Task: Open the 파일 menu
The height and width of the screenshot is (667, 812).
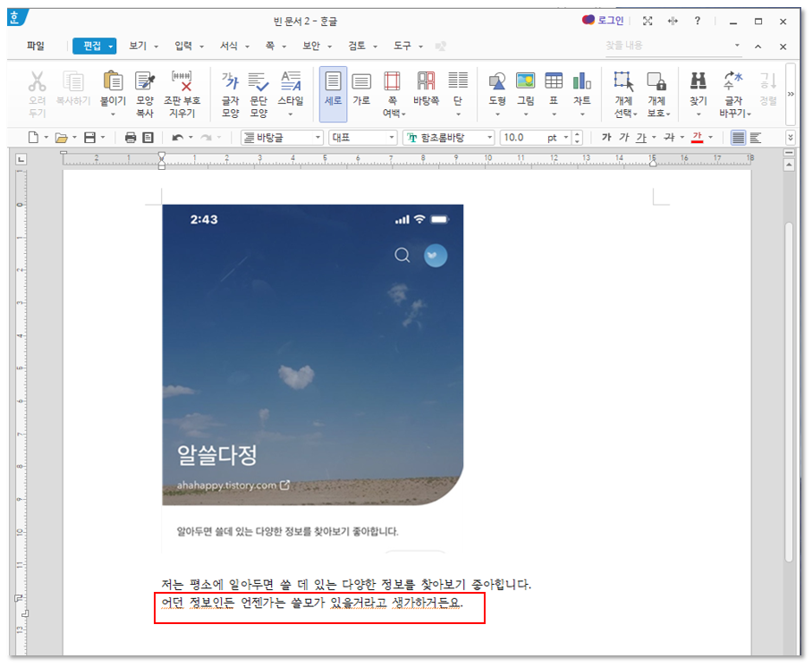Action: pyautogui.click(x=36, y=46)
